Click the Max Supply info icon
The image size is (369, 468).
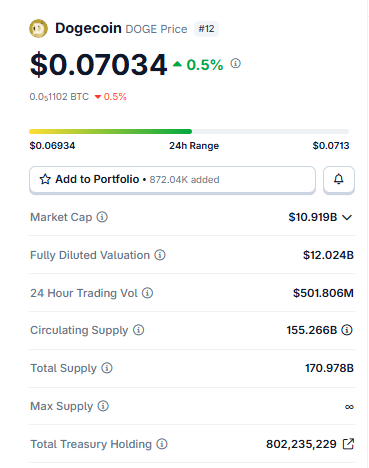tap(103, 406)
